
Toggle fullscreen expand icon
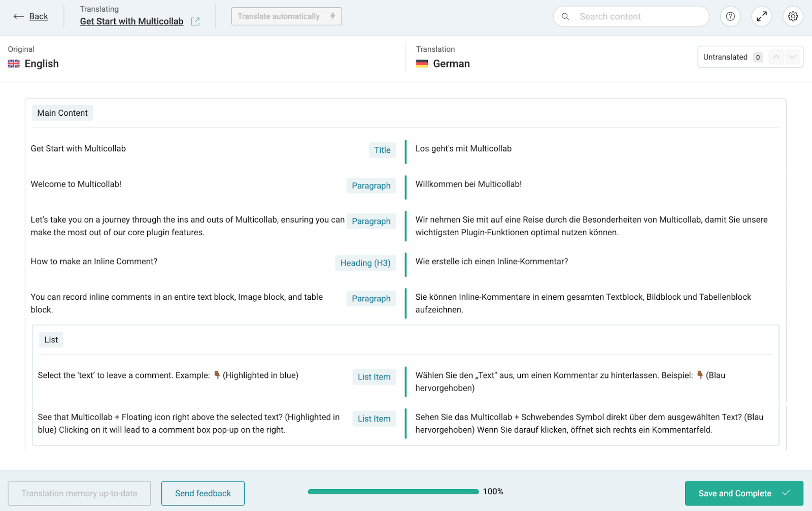(762, 16)
